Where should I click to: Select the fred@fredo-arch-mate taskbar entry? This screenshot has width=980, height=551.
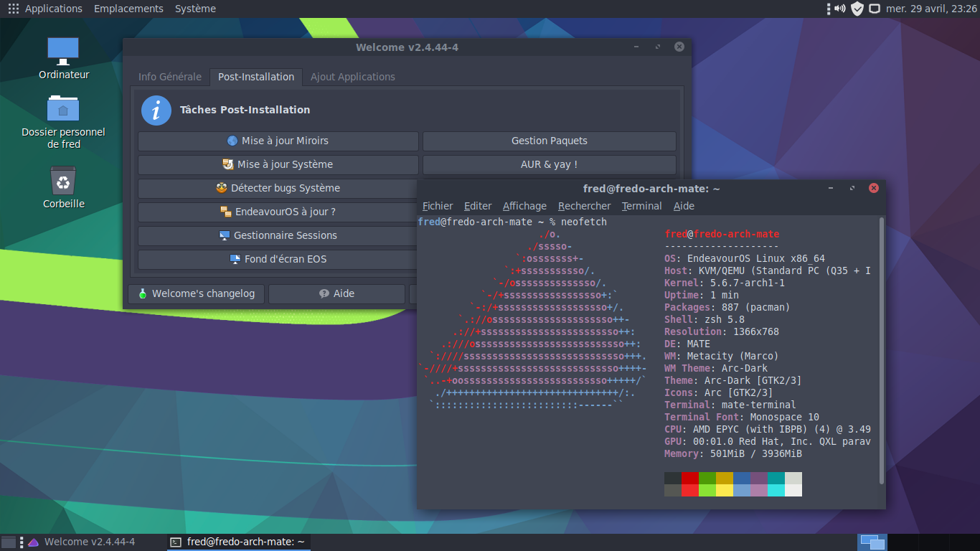pyautogui.click(x=239, y=542)
